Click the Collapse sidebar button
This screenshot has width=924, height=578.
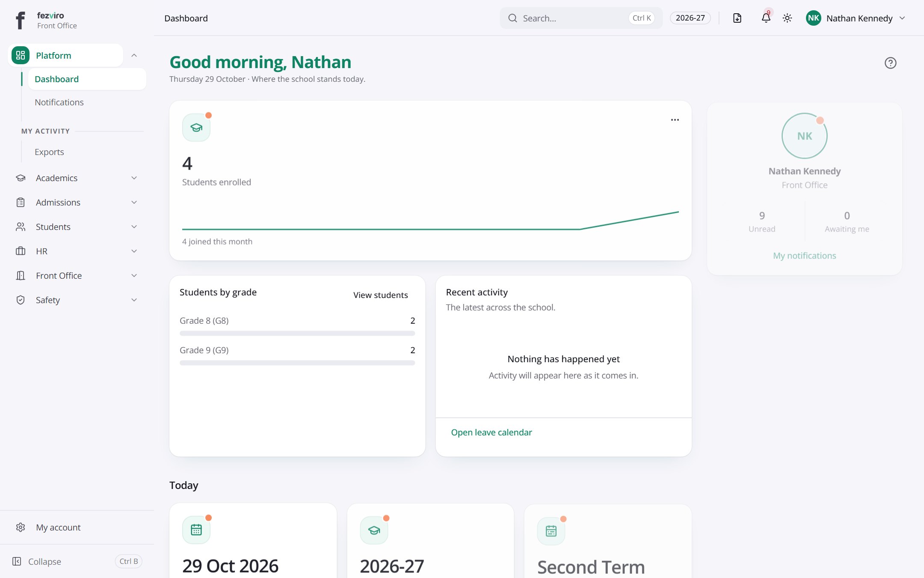(77, 561)
